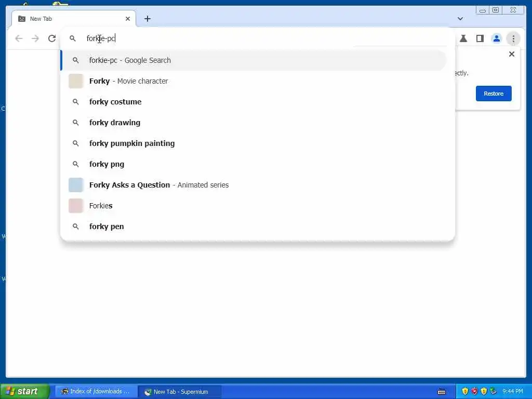Pick the 'forky costume' suggestion
Image resolution: width=532 pixels, height=399 pixels.
point(254,102)
